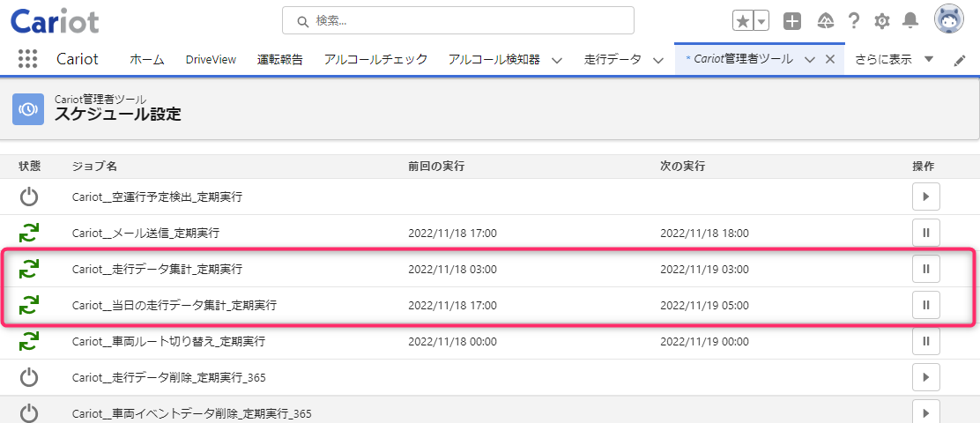Click next run time 2022/11/19 03:00
980x423 pixels.
tap(704, 270)
